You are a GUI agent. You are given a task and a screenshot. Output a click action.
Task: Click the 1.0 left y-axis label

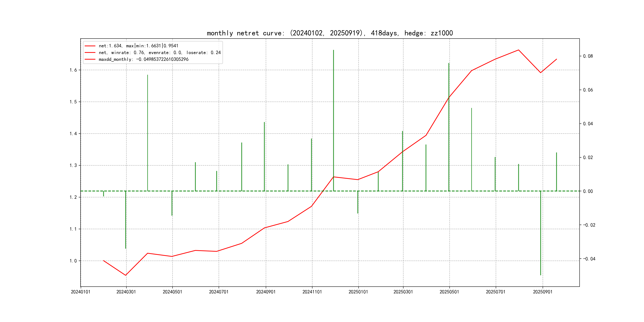point(73,261)
